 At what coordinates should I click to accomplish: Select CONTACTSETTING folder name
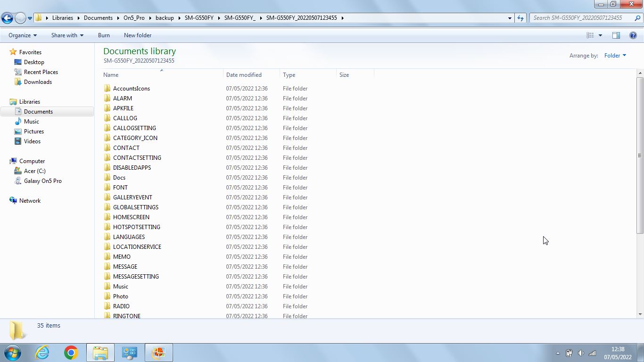coord(137,158)
